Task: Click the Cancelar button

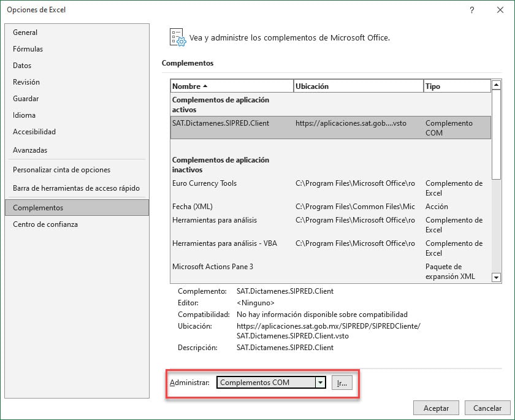Action: tap(487, 408)
